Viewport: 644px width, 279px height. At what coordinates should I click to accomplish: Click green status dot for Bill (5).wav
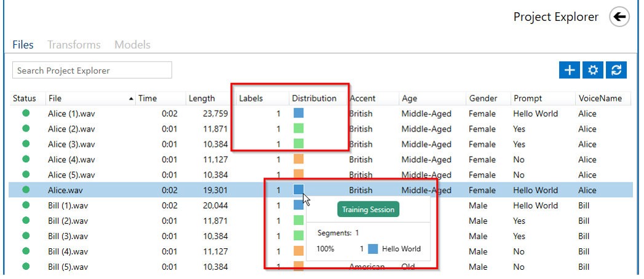(26, 267)
